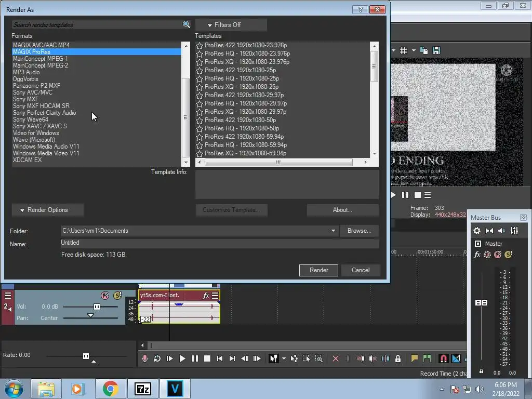Go to end in transport bar
The height and width of the screenshot is (399, 532).
[x=232, y=358]
